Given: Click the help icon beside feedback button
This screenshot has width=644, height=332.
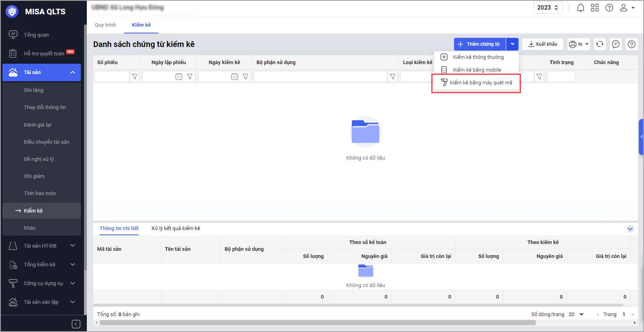Looking at the screenshot, I should [x=632, y=44].
